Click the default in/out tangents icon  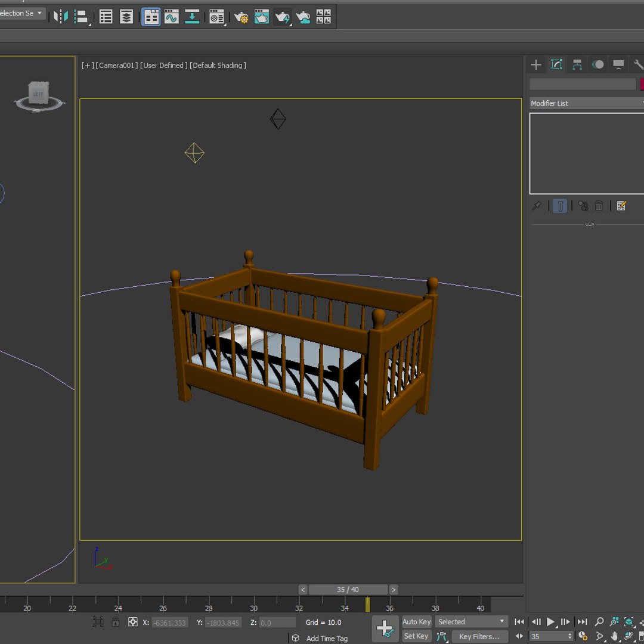441,637
